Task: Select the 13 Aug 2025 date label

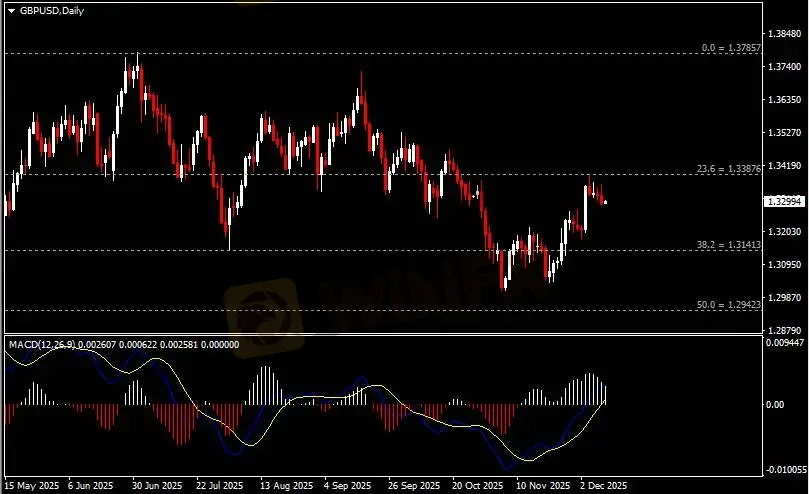Action: tap(283, 485)
